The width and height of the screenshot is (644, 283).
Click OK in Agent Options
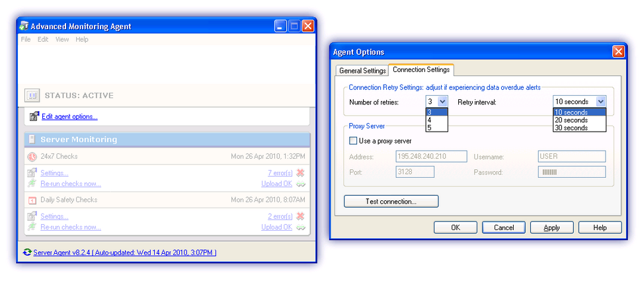pos(456,227)
